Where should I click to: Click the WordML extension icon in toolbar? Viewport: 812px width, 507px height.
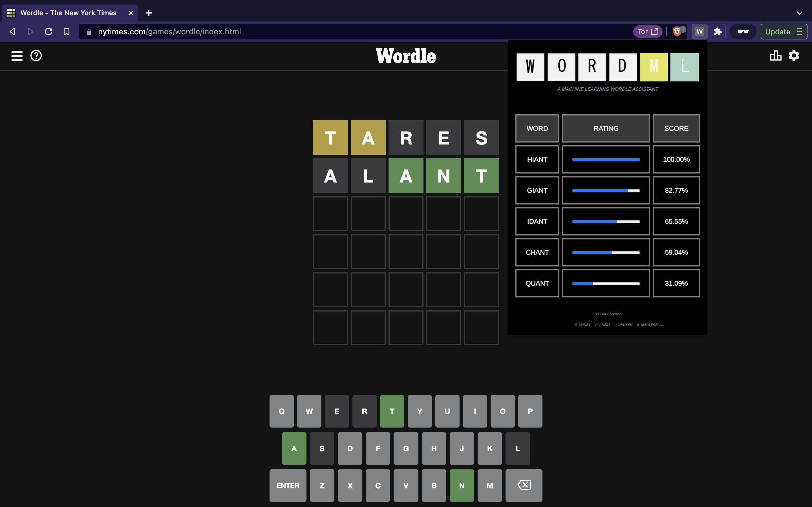click(x=700, y=32)
